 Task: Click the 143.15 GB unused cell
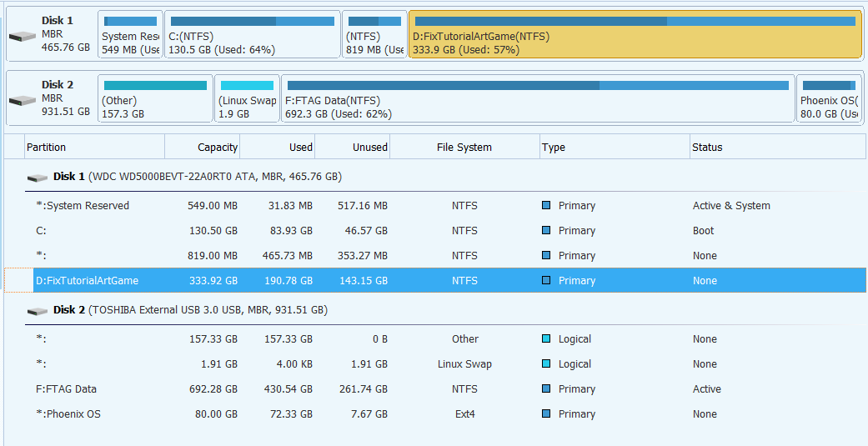364,280
